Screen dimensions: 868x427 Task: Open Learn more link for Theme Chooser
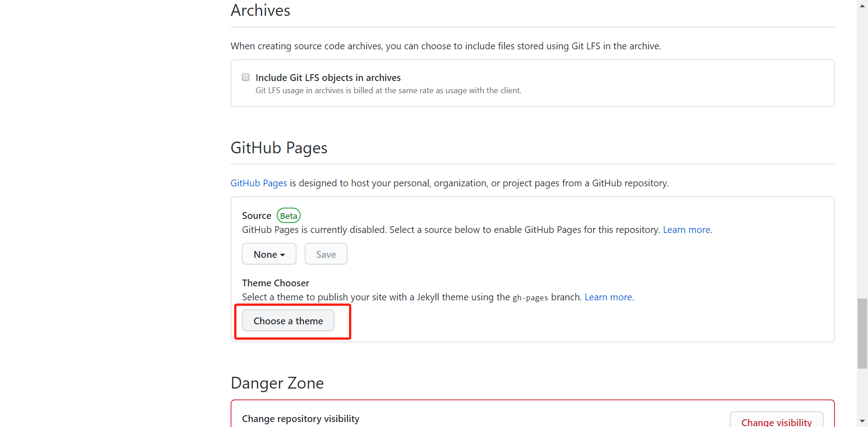(609, 297)
